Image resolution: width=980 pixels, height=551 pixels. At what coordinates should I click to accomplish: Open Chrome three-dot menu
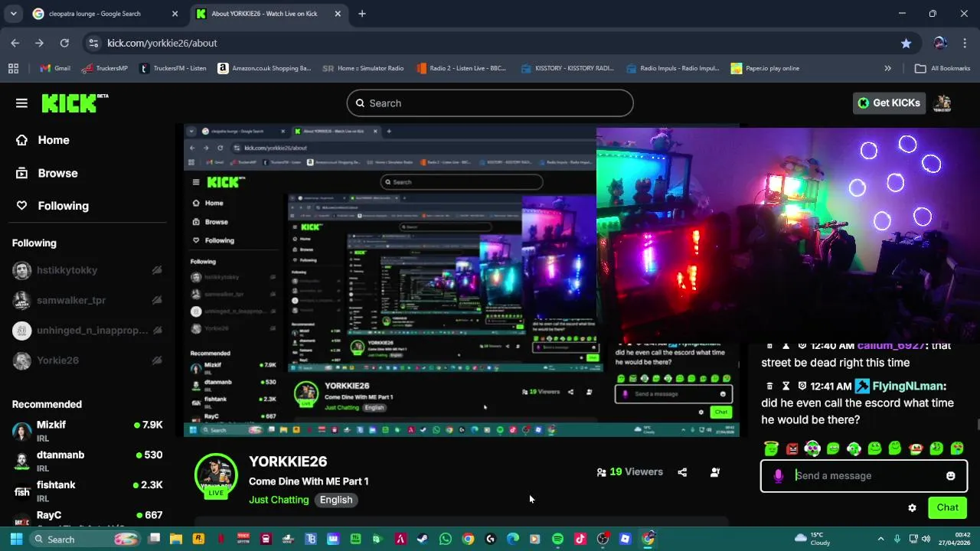(x=964, y=44)
